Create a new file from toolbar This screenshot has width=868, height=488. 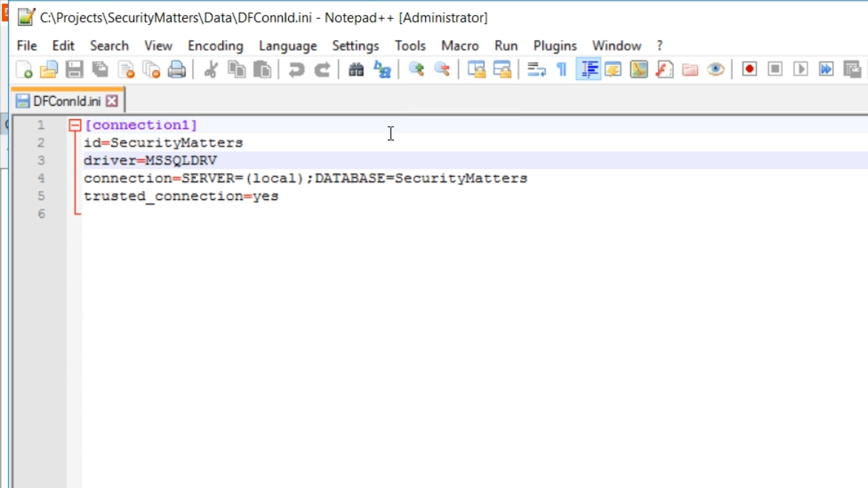coord(24,69)
